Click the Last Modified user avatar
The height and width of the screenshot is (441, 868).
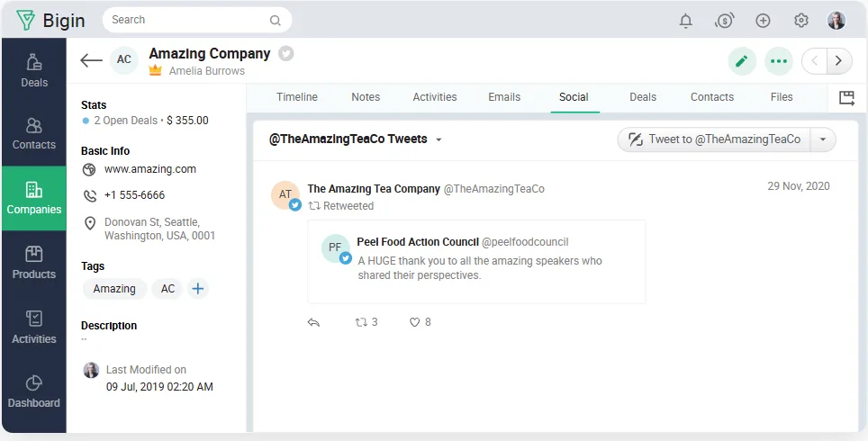tap(91, 370)
